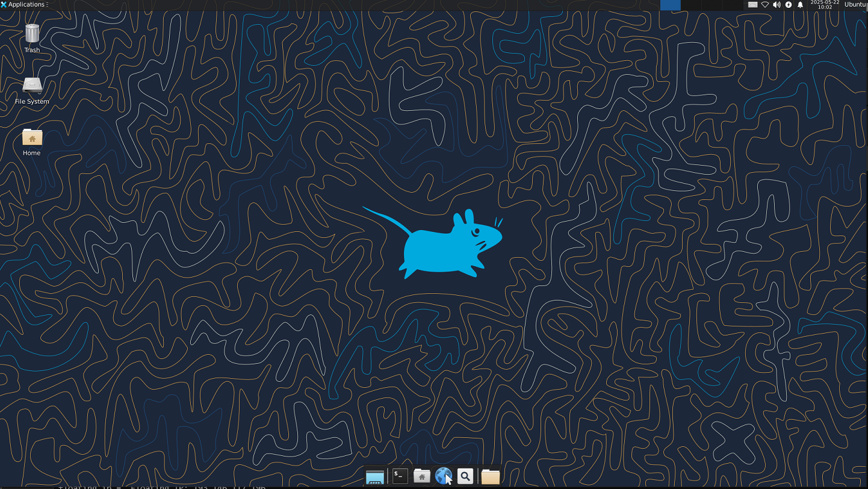Click the keyboard layout tray icon

pos(752,5)
